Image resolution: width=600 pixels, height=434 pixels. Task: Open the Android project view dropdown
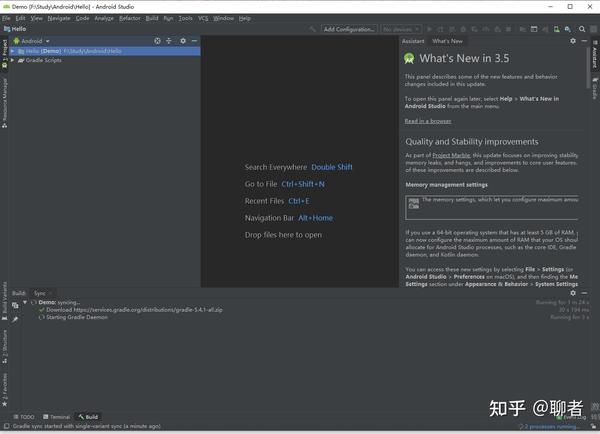pos(32,41)
